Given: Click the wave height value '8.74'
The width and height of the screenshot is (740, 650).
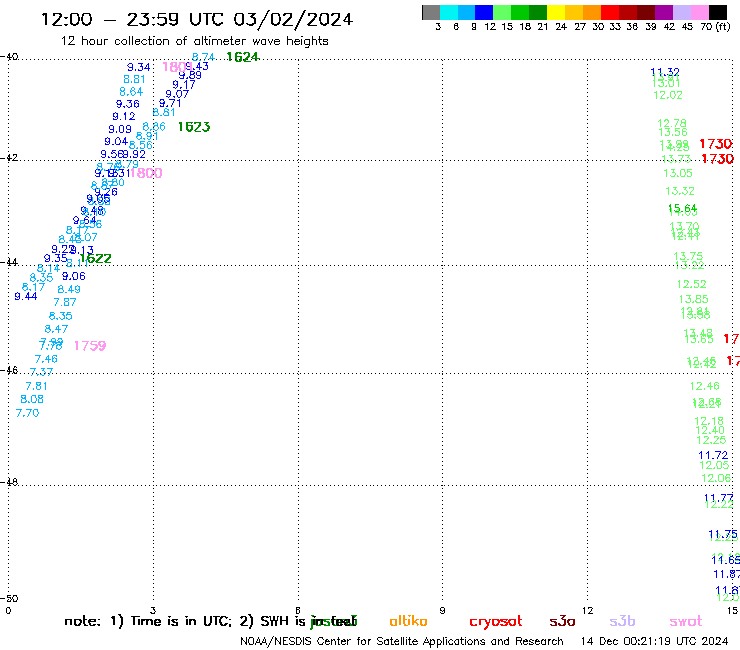Looking at the screenshot, I should coord(203,57).
